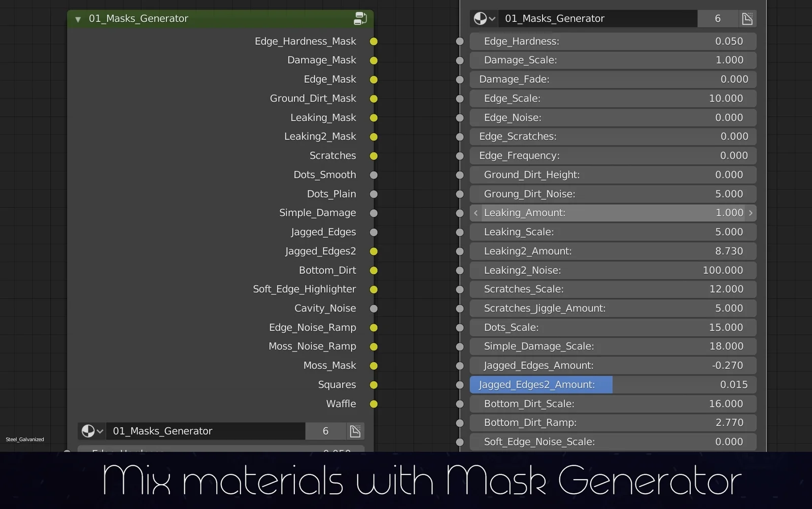This screenshot has height=509, width=812.
Task: Click the copy data-block icon next to the 6
Action: point(747,18)
